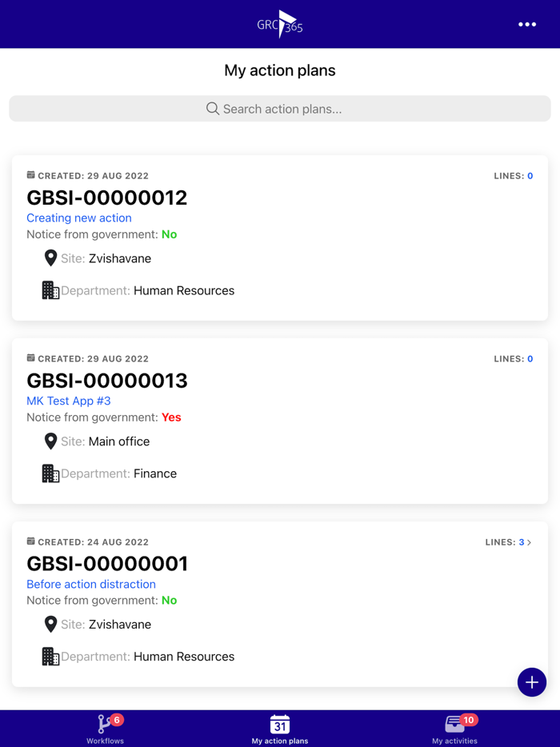Click the search magnifier icon
560x747 pixels.
coord(212,108)
